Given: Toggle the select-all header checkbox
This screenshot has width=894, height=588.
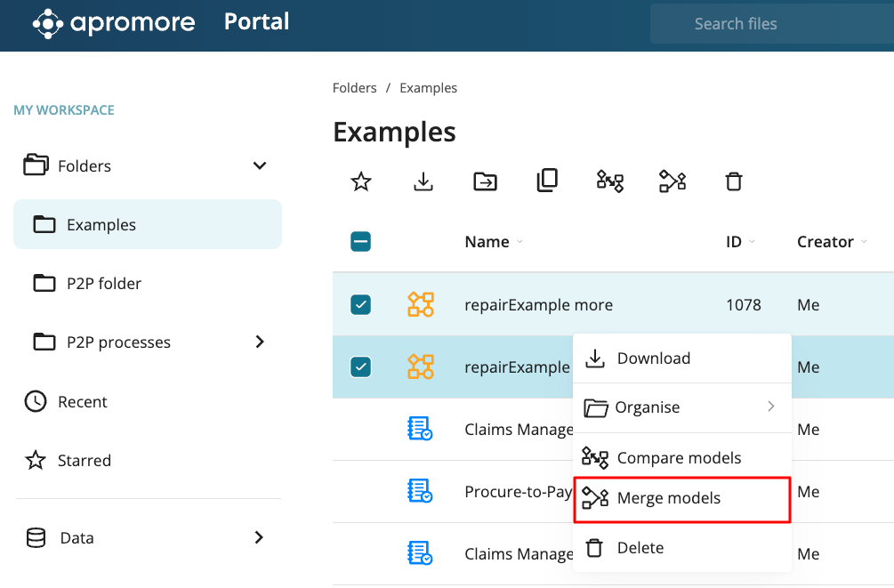Looking at the screenshot, I should click(361, 242).
